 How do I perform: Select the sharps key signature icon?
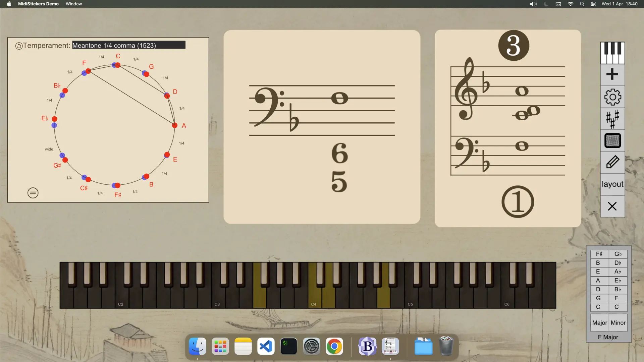point(612,119)
